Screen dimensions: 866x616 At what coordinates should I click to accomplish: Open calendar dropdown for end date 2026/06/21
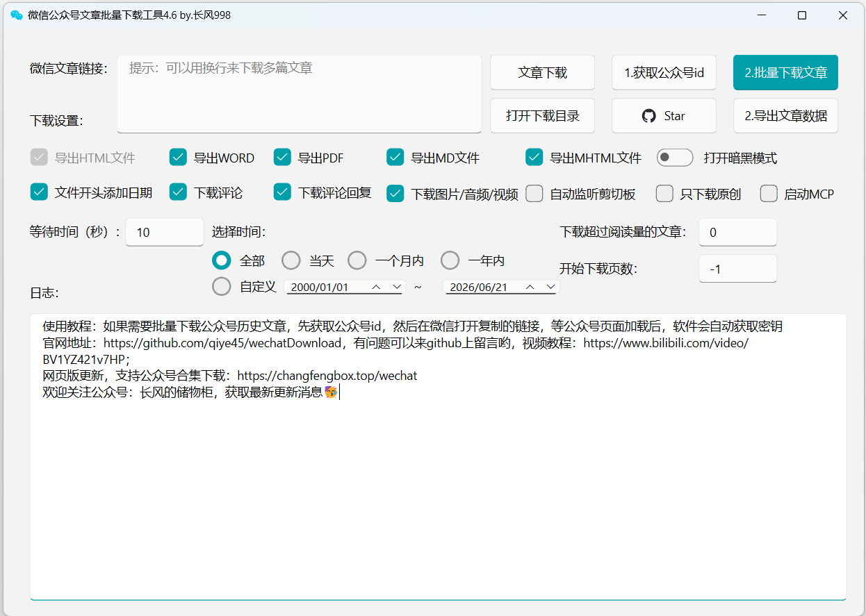551,287
